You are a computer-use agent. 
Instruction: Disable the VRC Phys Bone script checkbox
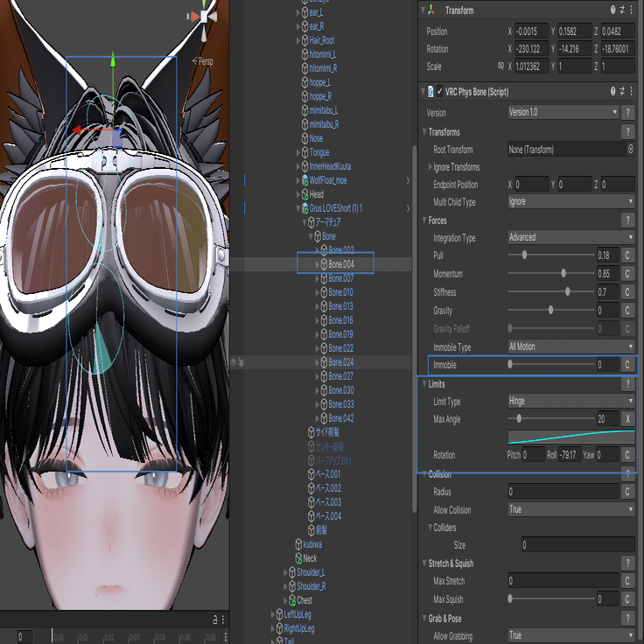tap(439, 91)
